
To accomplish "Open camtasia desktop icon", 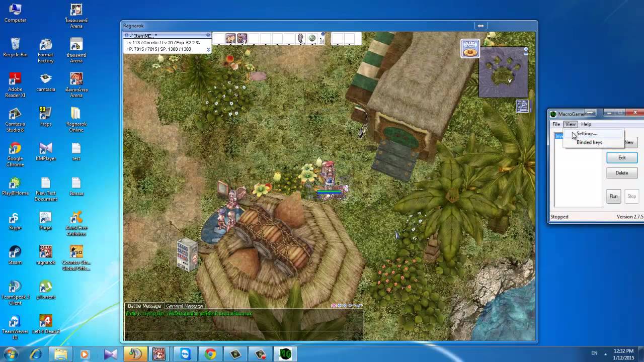I will click(46, 82).
